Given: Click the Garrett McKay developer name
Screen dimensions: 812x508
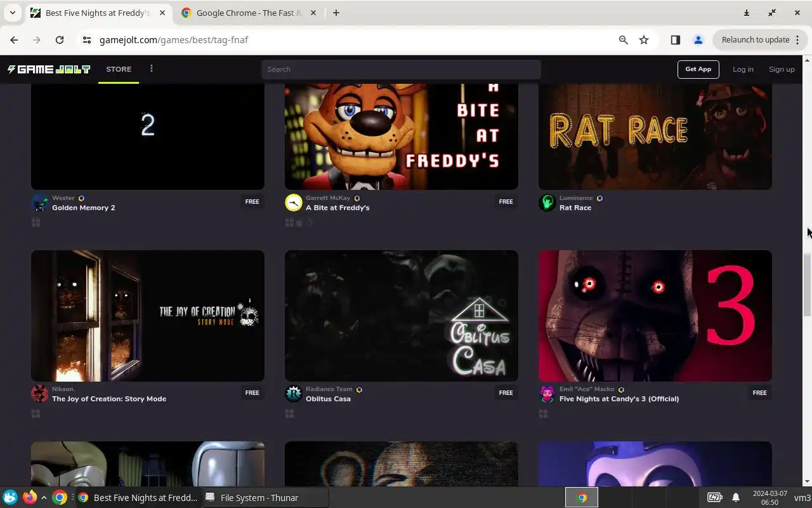Looking at the screenshot, I should coord(328,198).
